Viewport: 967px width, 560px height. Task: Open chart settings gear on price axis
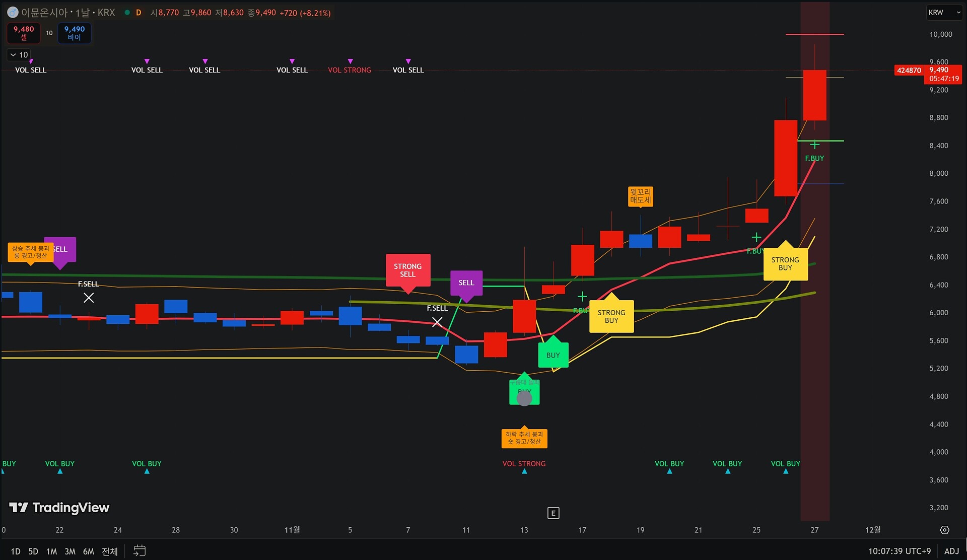point(944,530)
